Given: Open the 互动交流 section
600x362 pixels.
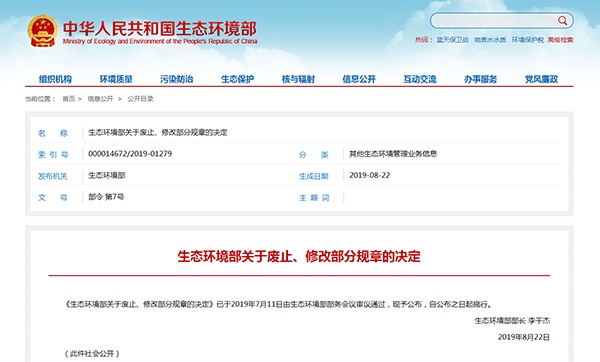Looking at the screenshot, I should 420,79.
